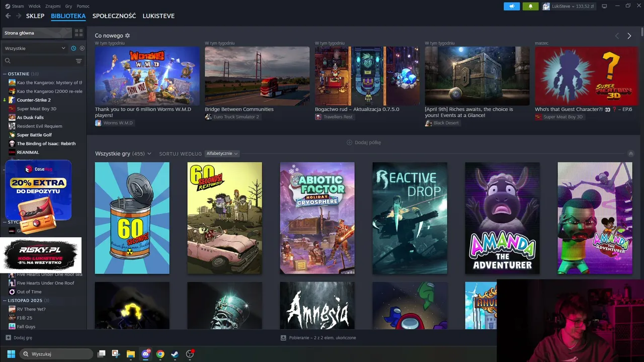The image size is (644, 362).
Task: Open Task View on the taskbar
Action: 101,354
